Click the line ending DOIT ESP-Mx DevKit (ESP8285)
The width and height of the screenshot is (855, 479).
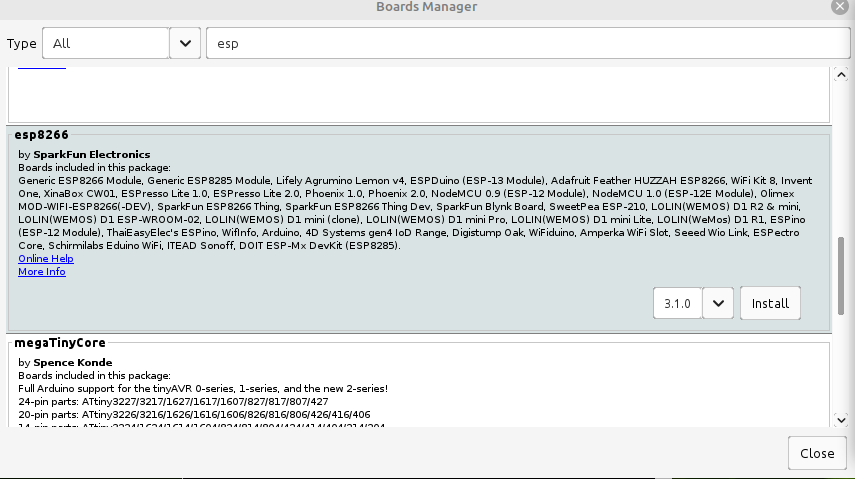click(209, 246)
